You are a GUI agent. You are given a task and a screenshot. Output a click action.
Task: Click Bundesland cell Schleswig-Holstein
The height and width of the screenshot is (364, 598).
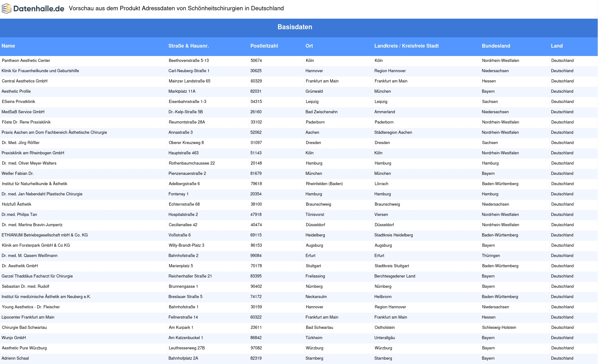(x=499, y=327)
